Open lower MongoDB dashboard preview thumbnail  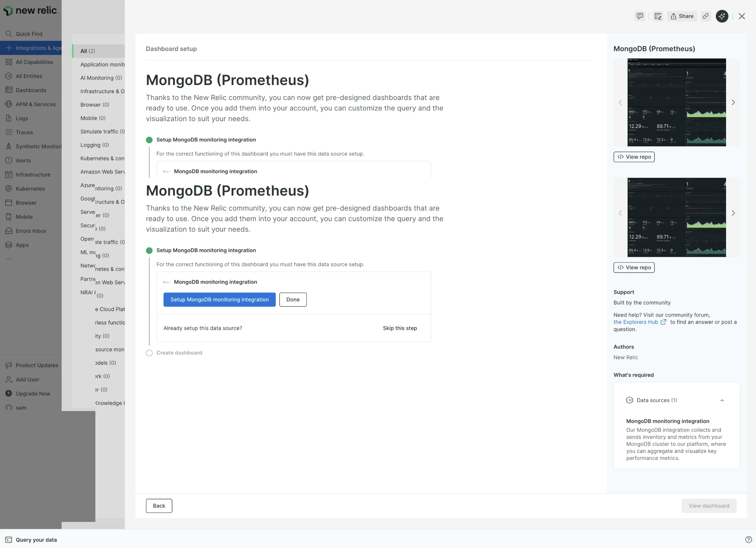point(676,217)
